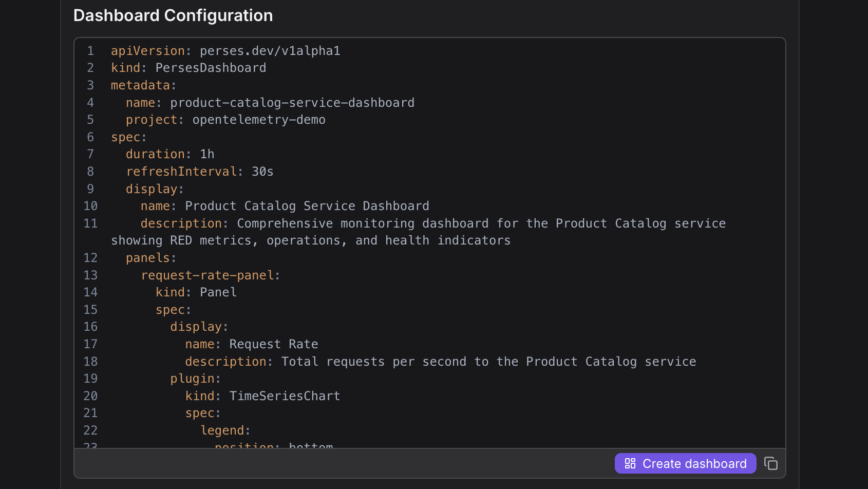The image size is (868, 489).
Task: Click the product-catalog-service-dashboard name value
Action: 292,103
